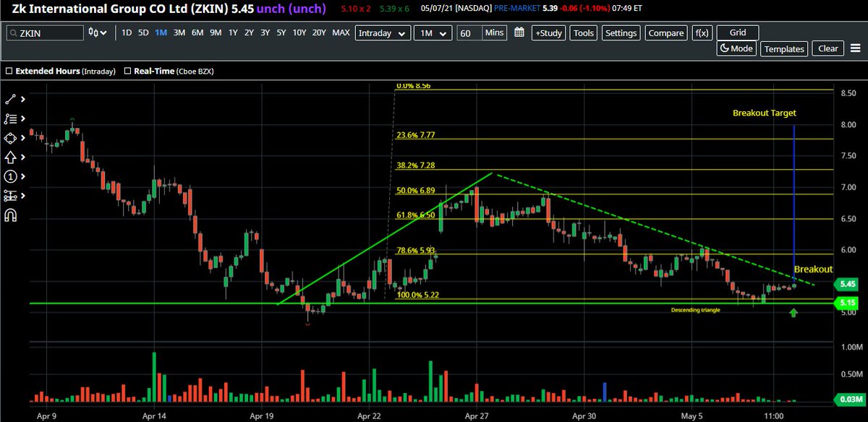The image size is (868, 422).
Task: Open chart type dropdown arrow
Action: point(105,33)
